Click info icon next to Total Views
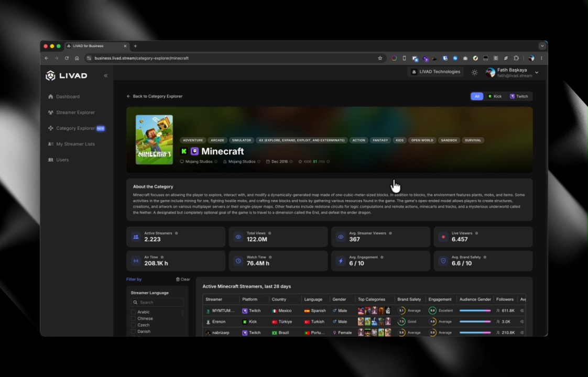Screen dimensions: 588x377 pyautogui.click(x=269, y=233)
